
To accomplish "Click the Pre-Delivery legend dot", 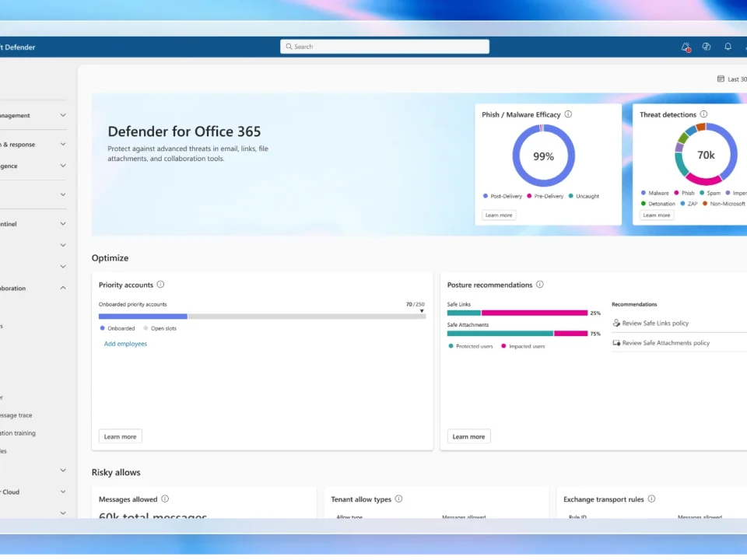I will pyautogui.click(x=529, y=196).
